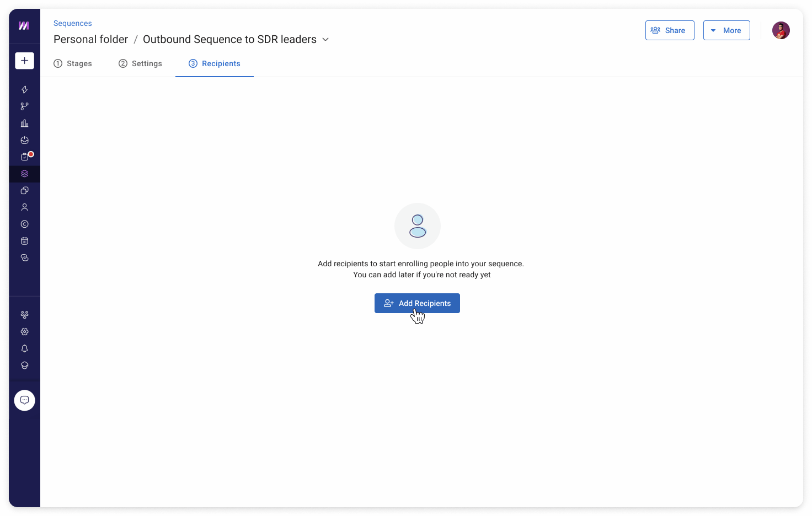812x516 pixels.
Task: Open the Reports bar-chart icon
Action: (x=24, y=123)
